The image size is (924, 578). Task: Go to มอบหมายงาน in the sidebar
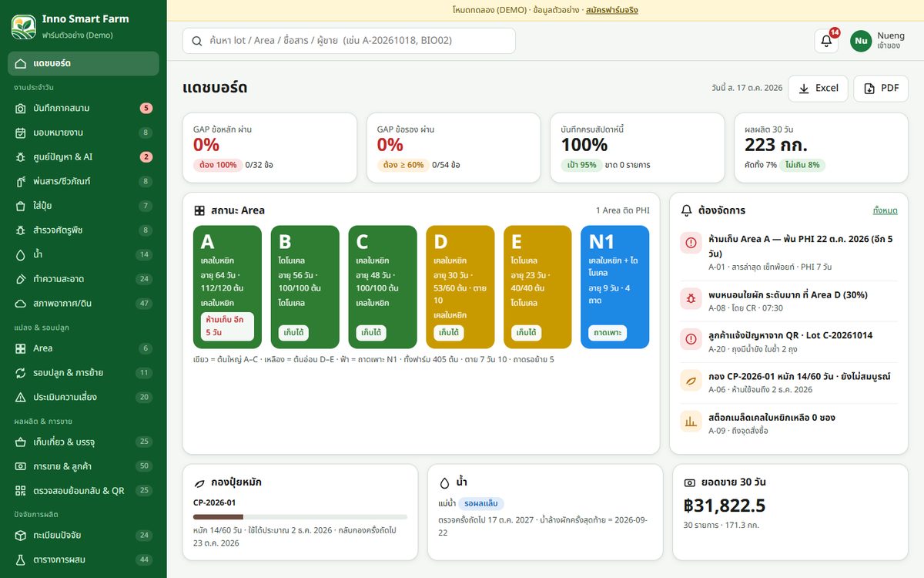point(83,133)
